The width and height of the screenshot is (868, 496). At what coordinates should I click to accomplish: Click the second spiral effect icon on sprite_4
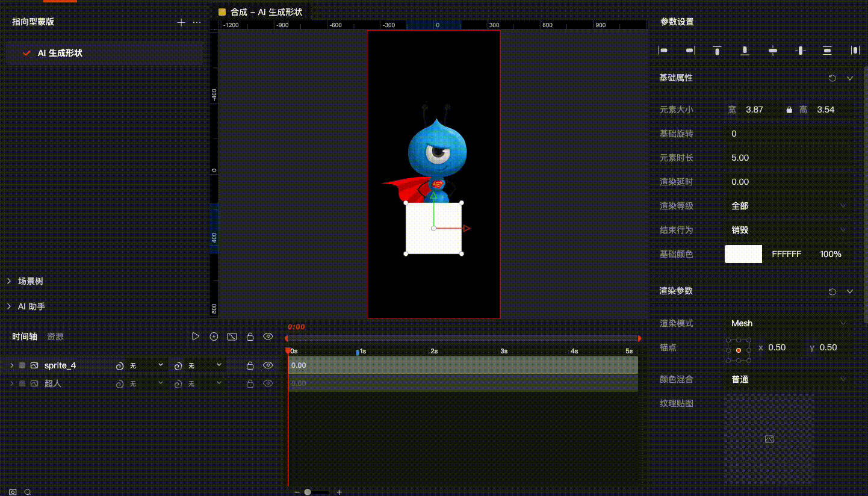click(178, 365)
